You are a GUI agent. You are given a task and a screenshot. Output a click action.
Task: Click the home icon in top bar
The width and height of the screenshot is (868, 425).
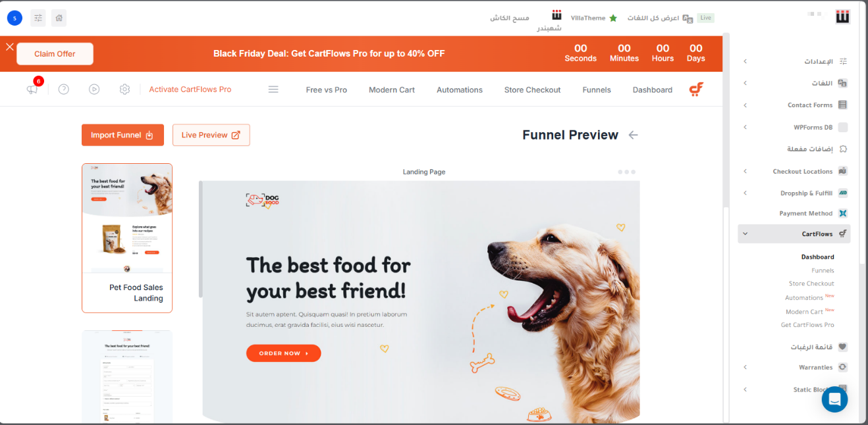pyautogui.click(x=59, y=18)
